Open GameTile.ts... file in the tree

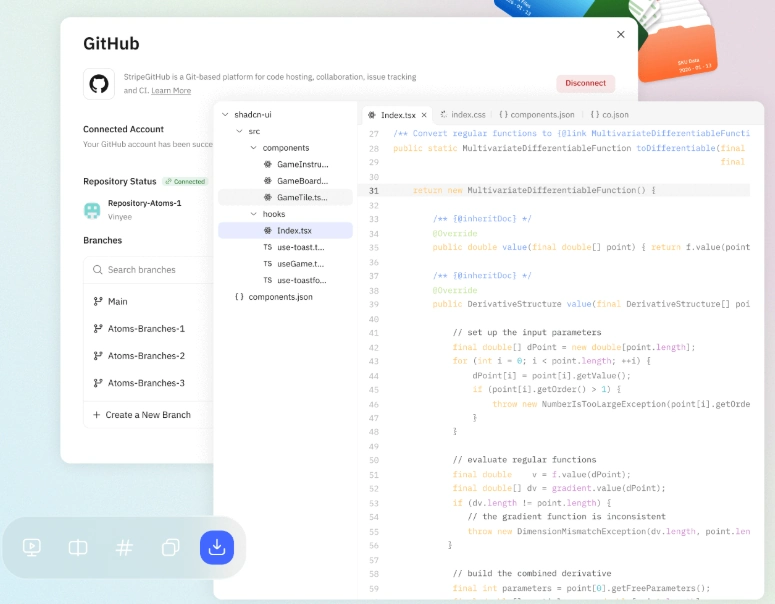[x=285, y=197]
